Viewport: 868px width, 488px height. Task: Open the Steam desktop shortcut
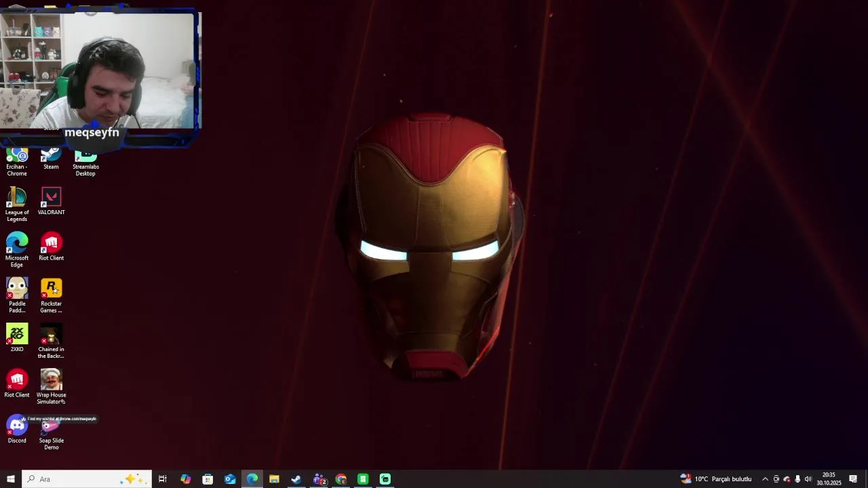51,160
